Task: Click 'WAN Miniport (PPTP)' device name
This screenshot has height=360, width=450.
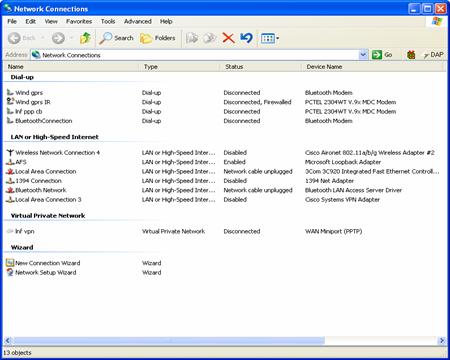Action: tap(333, 231)
